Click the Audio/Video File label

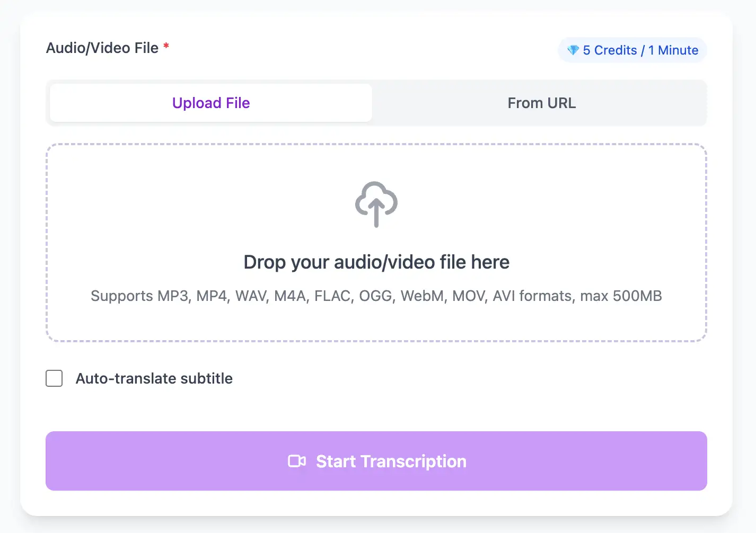point(102,48)
